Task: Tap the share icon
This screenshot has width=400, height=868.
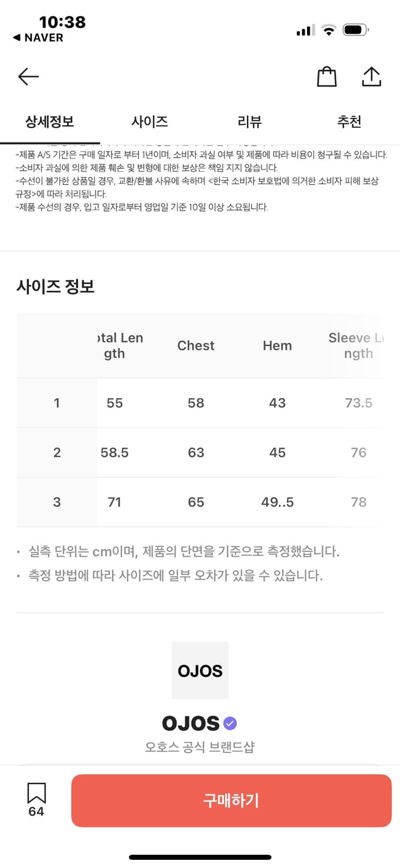Action: tap(371, 77)
